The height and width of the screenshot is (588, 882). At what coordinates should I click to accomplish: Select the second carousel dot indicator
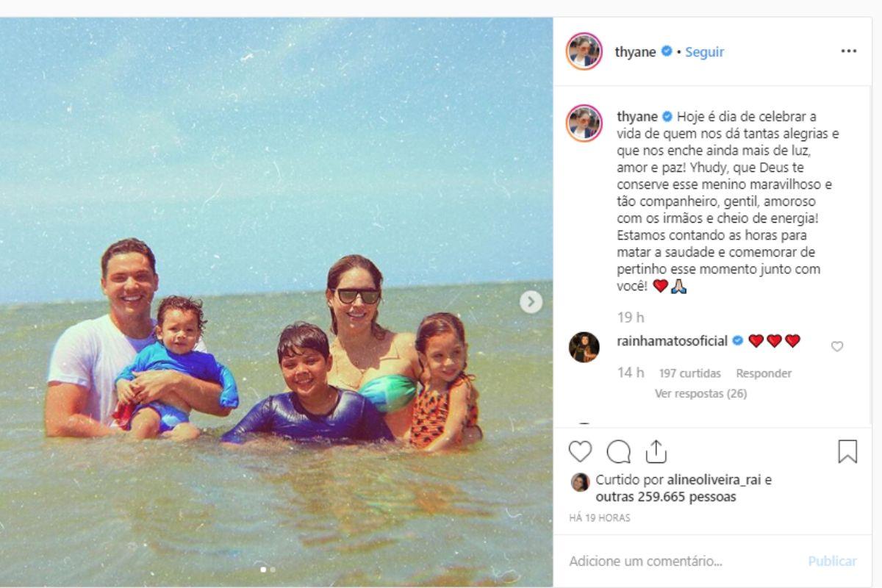[x=273, y=569]
